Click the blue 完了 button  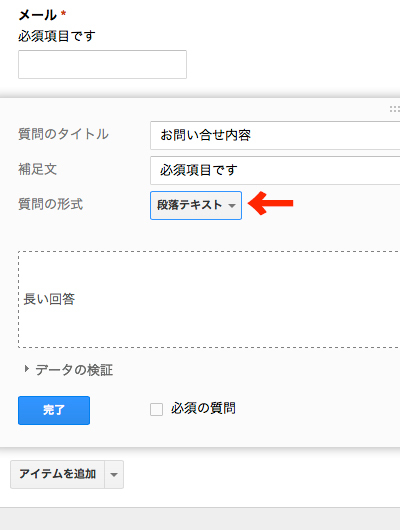54,410
